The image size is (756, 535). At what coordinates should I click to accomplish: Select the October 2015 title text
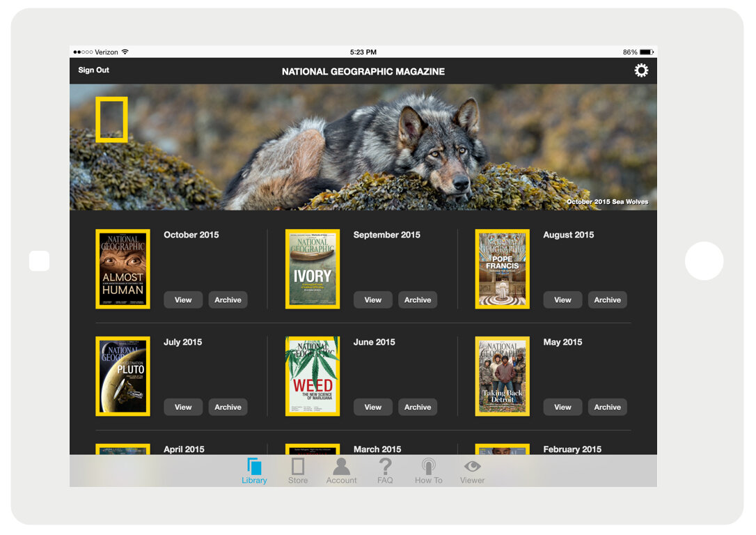[191, 235]
